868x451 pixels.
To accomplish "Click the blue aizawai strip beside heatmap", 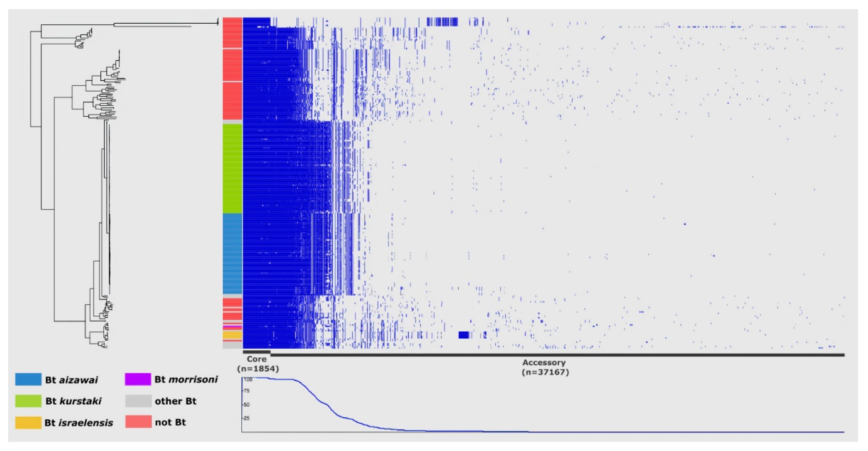I will [x=232, y=254].
